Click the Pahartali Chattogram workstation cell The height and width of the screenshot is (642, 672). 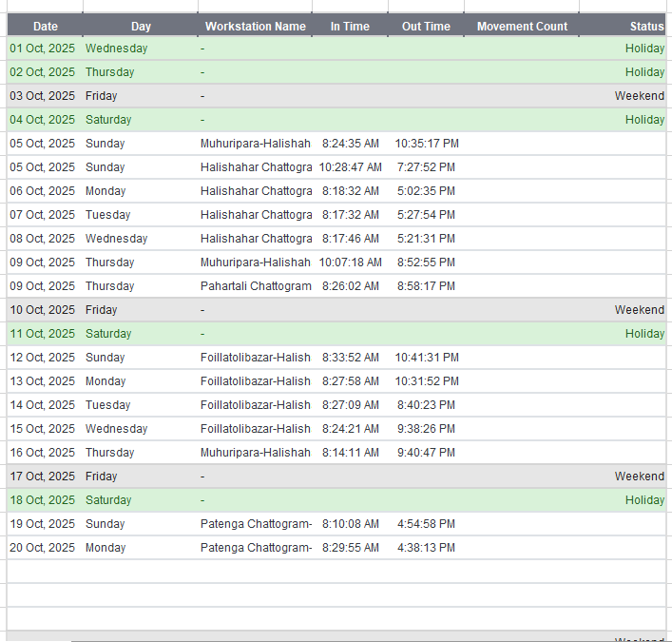pos(256,286)
